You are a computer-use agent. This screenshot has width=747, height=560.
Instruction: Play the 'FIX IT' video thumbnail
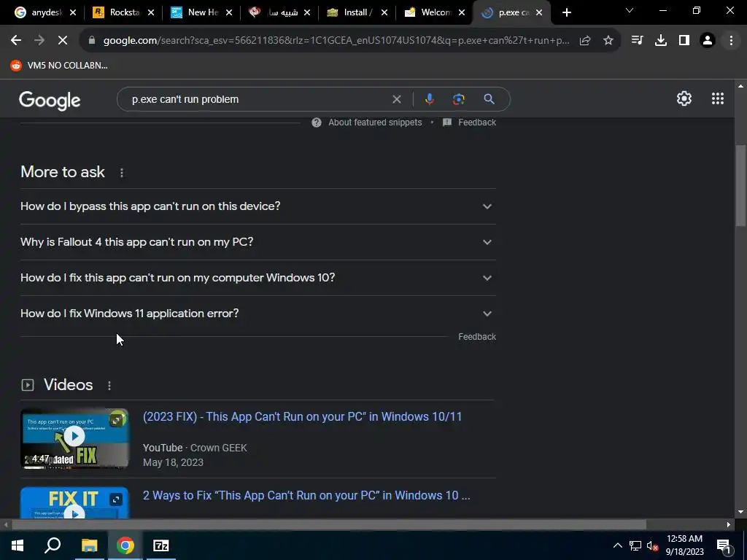pos(74,502)
